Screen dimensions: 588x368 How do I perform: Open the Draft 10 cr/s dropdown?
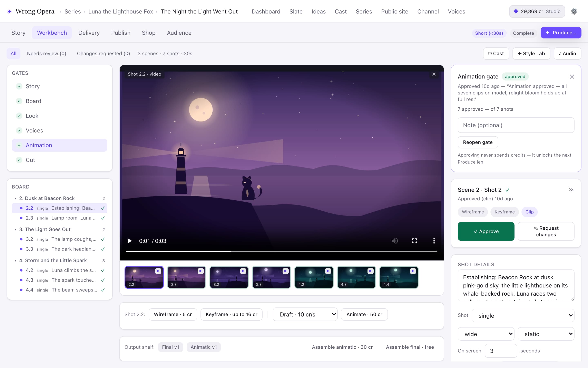tap(305, 314)
